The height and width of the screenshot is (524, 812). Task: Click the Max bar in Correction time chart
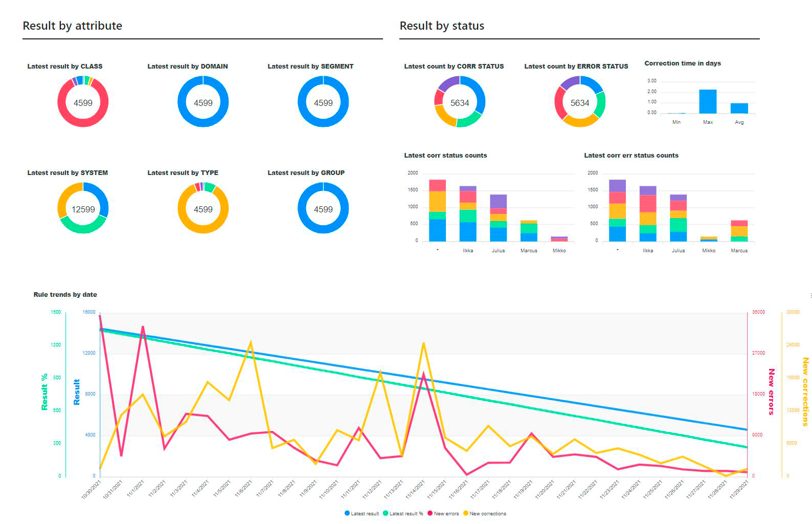708,101
